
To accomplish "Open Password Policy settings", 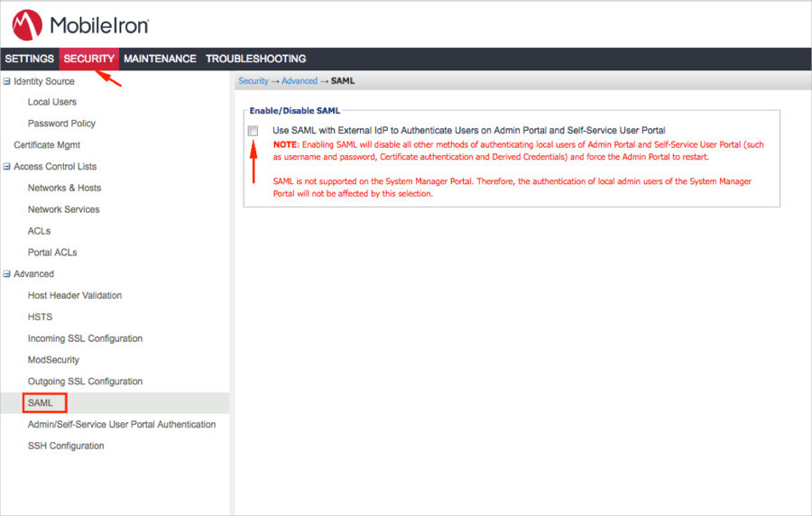I will (61, 124).
